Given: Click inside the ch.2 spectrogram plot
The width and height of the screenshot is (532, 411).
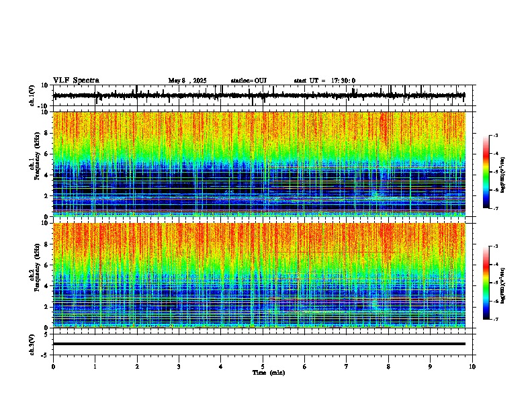Looking at the screenshot, I should (x=259, y=275).
